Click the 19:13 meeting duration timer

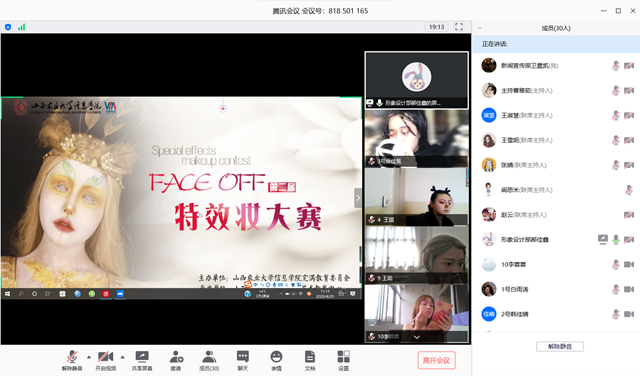point(436,27)
